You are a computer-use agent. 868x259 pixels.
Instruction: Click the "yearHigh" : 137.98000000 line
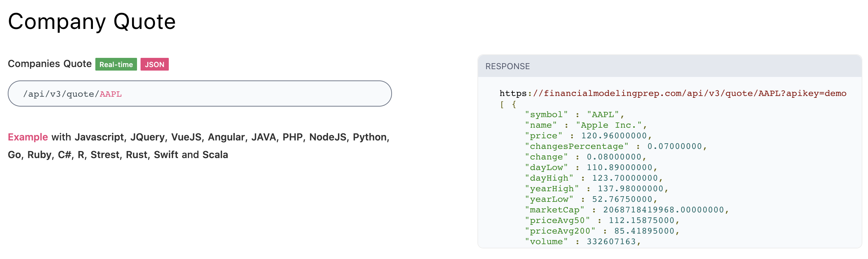point(597,189)
